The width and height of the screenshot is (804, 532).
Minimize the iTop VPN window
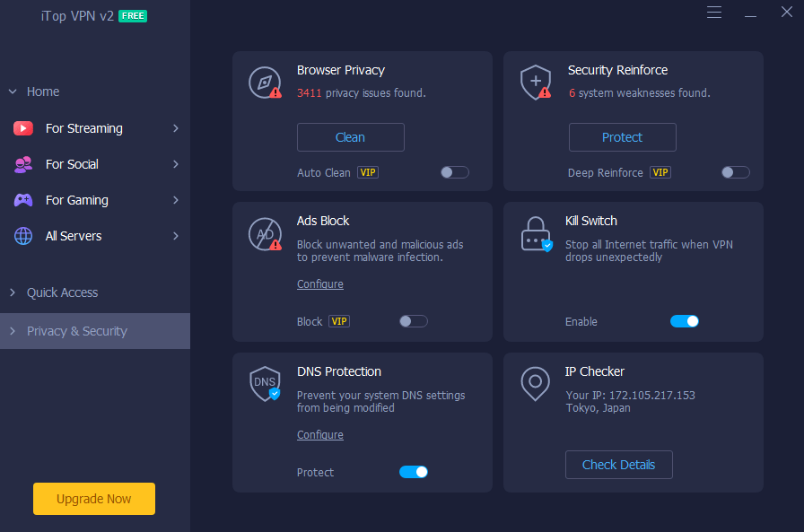[x=751, y=16]
